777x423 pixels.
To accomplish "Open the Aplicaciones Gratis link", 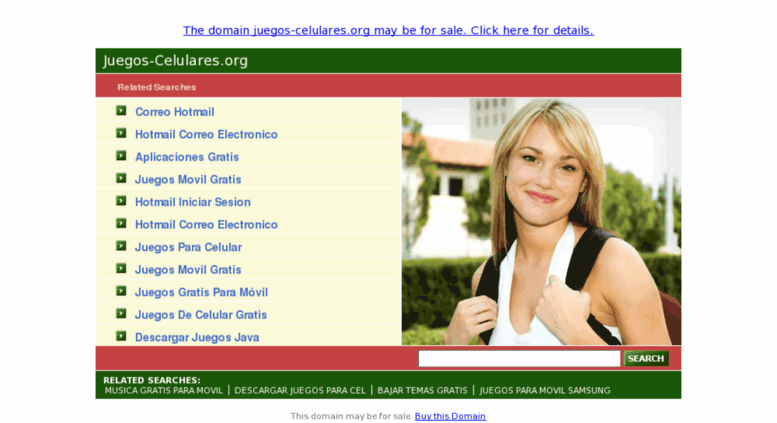I will pos(187,157).
